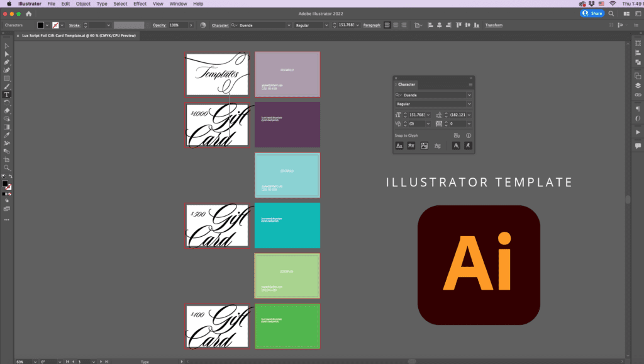
Task: Open the Object menu
Action: click(83, 4)
